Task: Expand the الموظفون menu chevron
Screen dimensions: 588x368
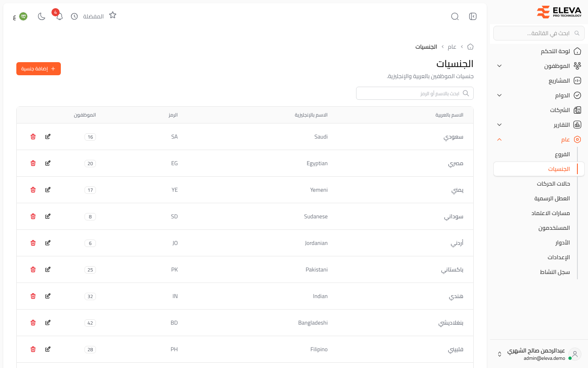Action: coord(499,66)
